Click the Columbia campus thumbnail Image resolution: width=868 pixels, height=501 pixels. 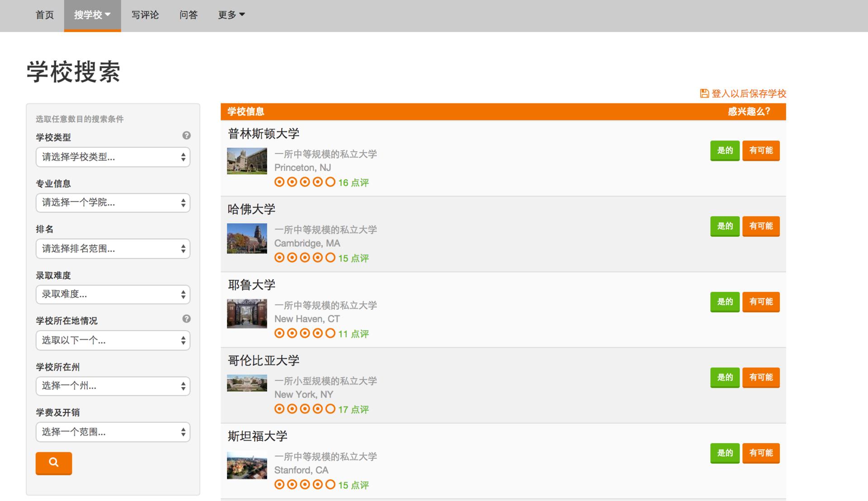tap(247, 383)
